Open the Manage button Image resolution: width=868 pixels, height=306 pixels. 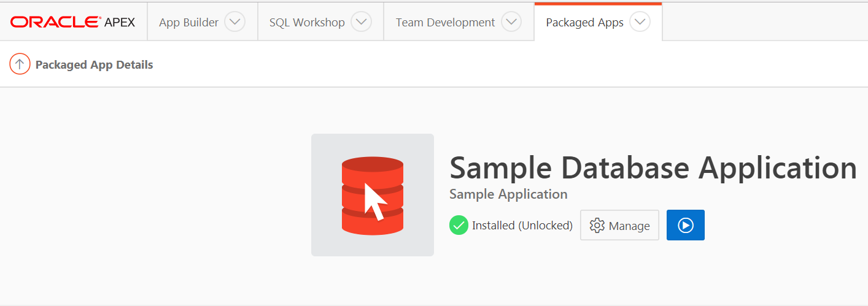(619, 225)
